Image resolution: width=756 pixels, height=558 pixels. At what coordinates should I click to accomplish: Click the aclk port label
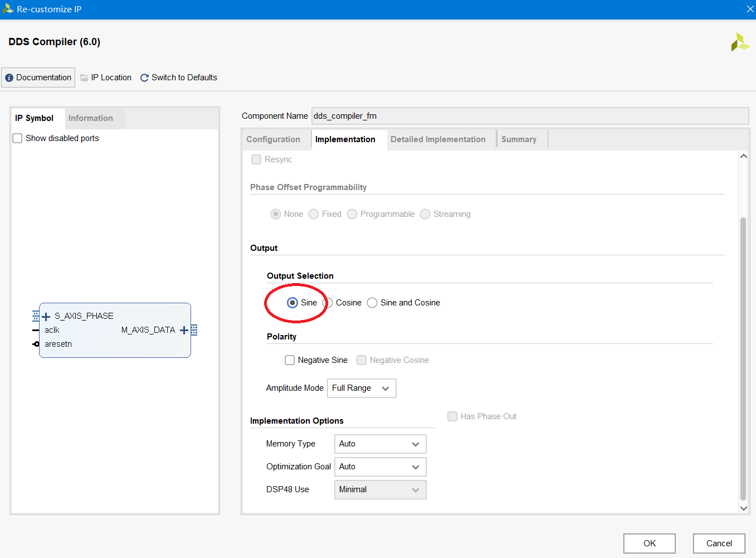tap(52, 330)
